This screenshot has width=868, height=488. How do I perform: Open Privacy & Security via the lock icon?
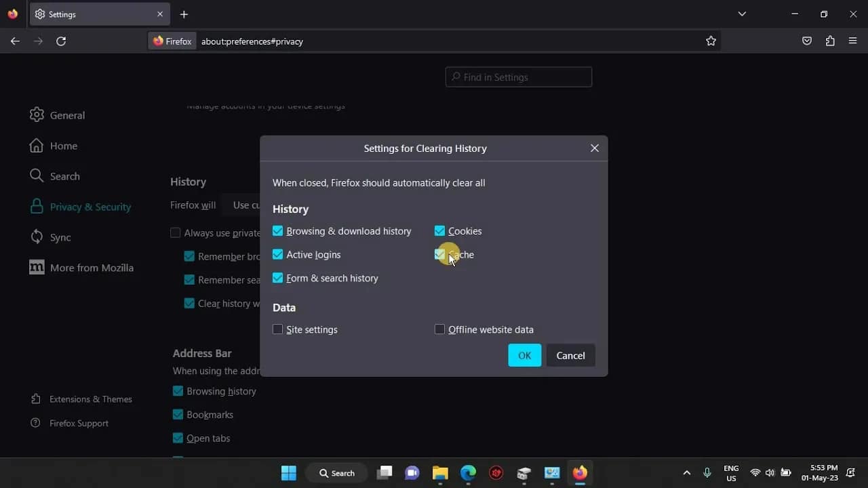(37, 206)
